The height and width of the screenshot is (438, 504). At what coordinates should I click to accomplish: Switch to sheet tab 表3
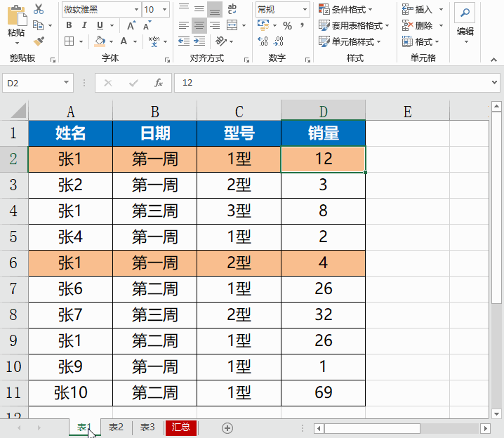[x=147, y=427]
